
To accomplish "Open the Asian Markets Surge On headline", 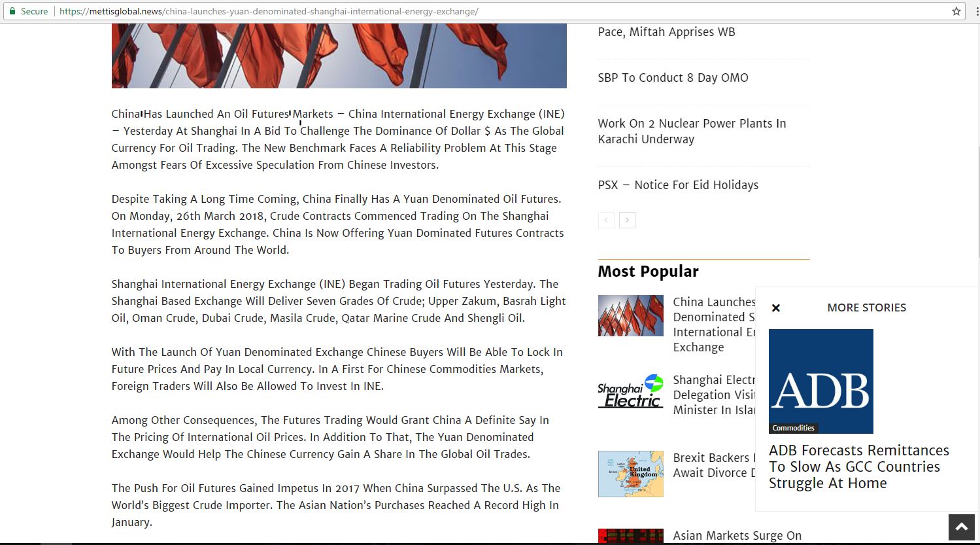I will (737, 536).
